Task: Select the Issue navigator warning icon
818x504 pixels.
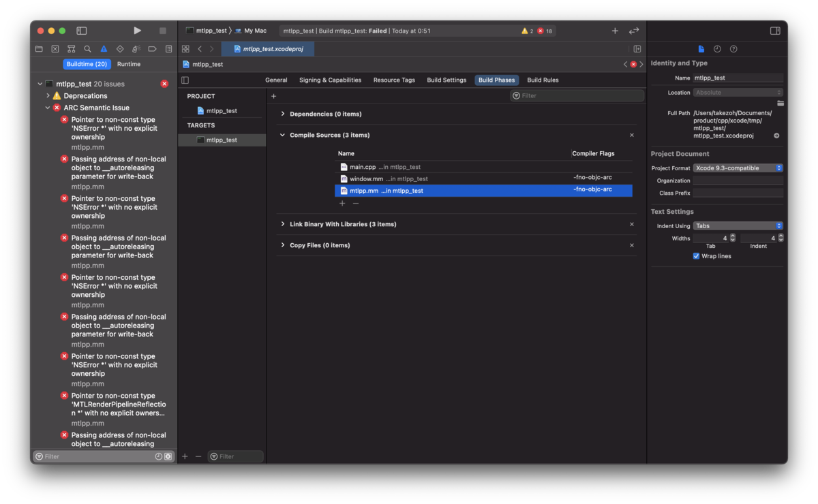Action: coord(104,49)
